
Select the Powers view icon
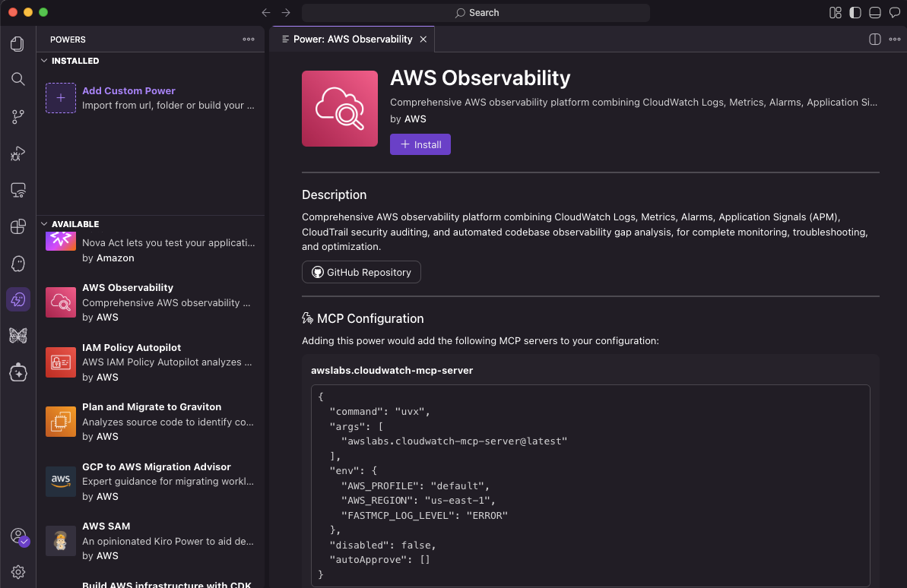click(x=18, y=300)
